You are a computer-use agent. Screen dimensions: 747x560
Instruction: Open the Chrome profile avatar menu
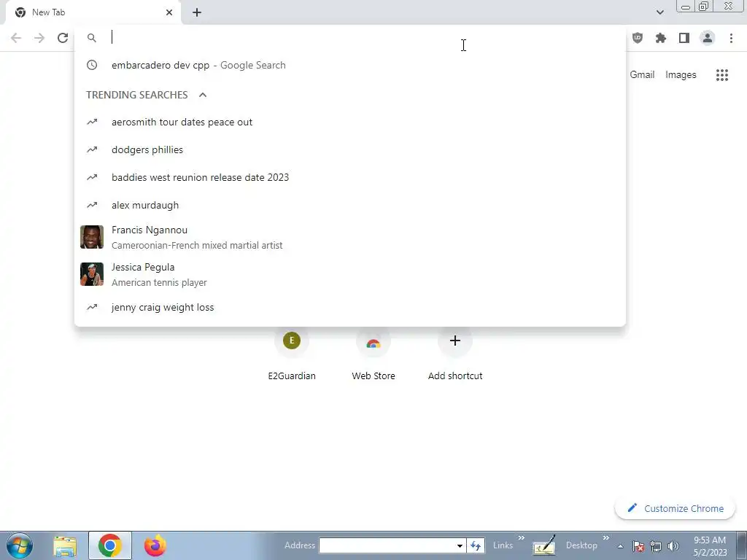(x=708, y=38)
